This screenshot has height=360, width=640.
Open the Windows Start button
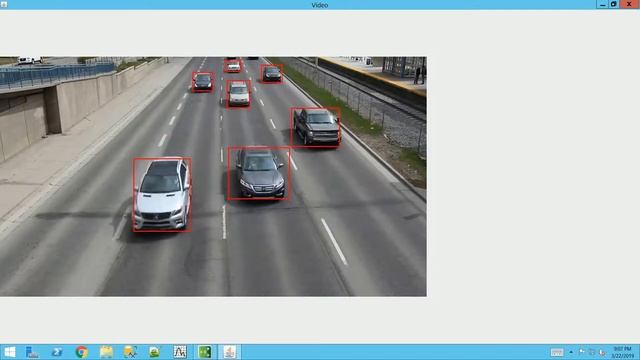(x=9, y=352)
